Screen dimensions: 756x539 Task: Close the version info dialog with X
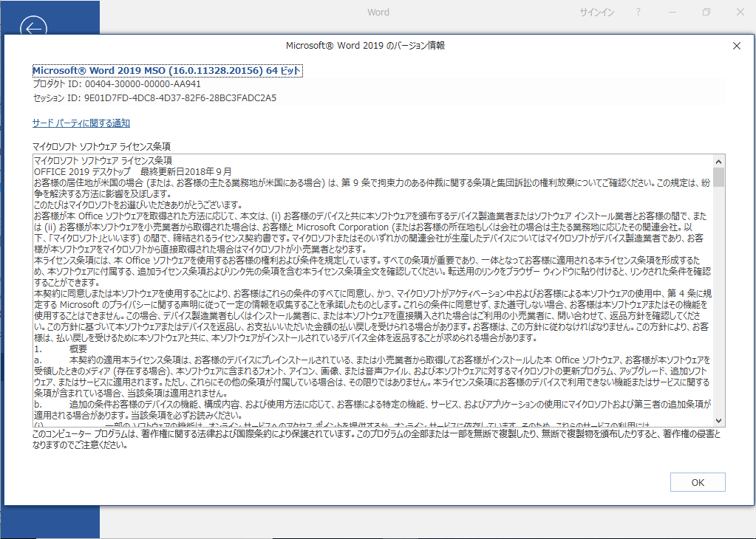click(x=736, y=46)
